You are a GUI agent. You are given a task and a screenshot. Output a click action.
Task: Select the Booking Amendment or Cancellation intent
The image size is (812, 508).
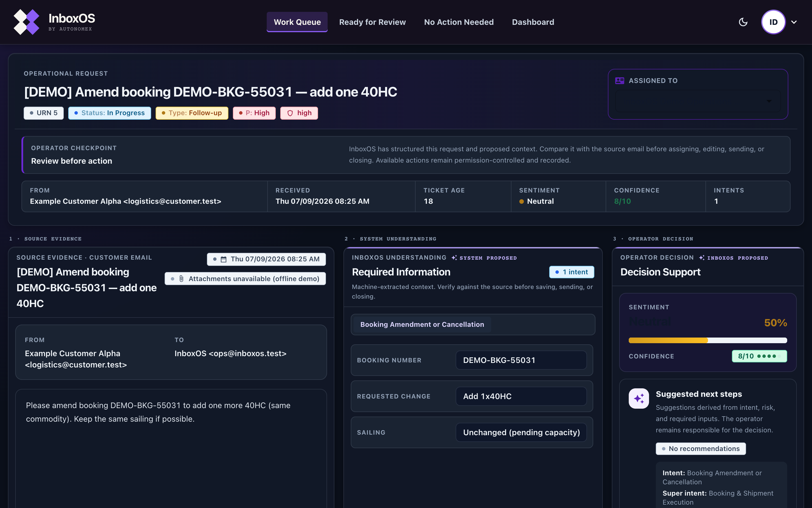pyautogui.click(x=422, y=325)
